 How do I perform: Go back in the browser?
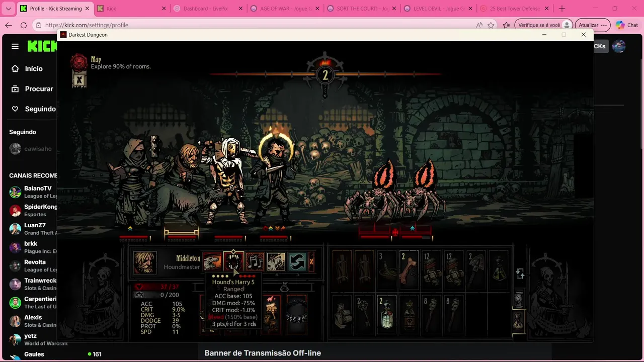[8, 25]
